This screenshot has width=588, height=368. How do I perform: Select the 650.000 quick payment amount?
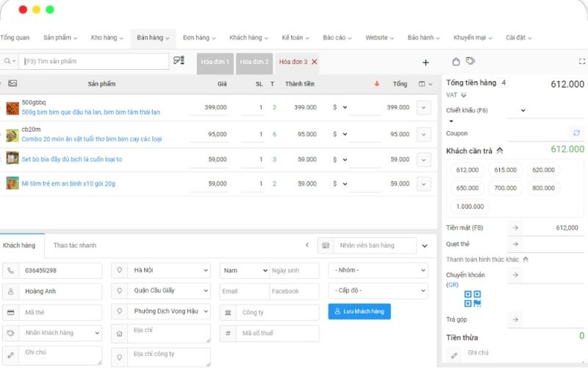[x=467, y=188]
